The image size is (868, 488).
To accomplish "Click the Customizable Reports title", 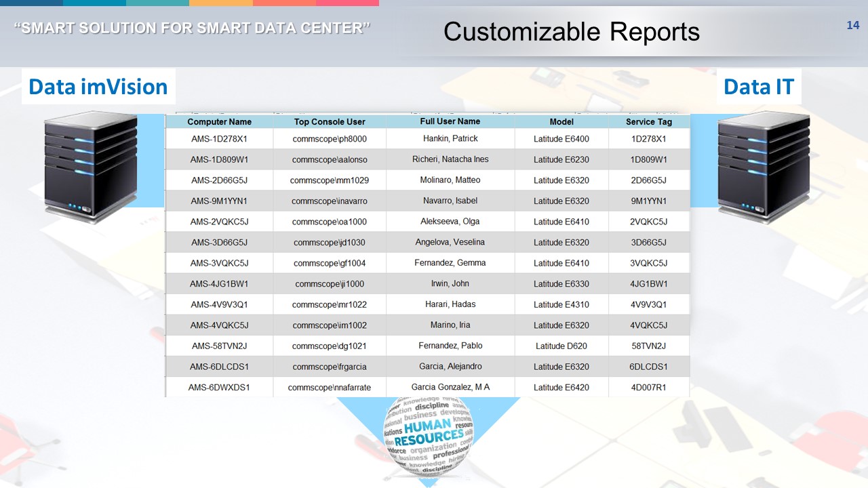I will (572, 31).
